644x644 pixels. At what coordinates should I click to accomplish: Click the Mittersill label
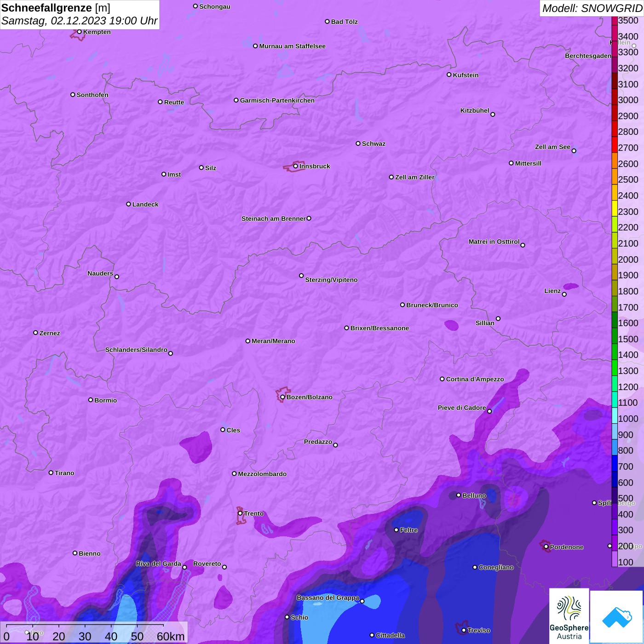(x=528, y=163)
